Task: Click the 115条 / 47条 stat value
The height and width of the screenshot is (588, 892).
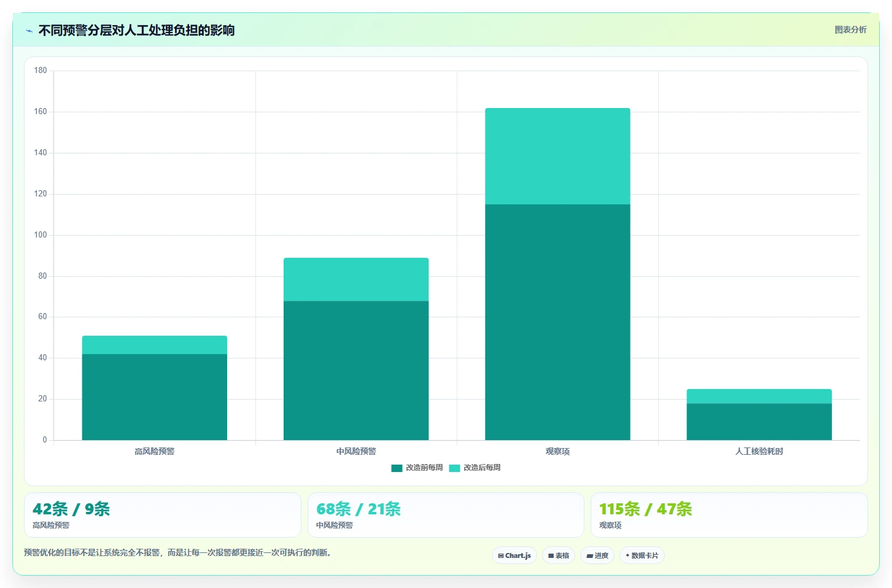Action: tap(646, 509)
